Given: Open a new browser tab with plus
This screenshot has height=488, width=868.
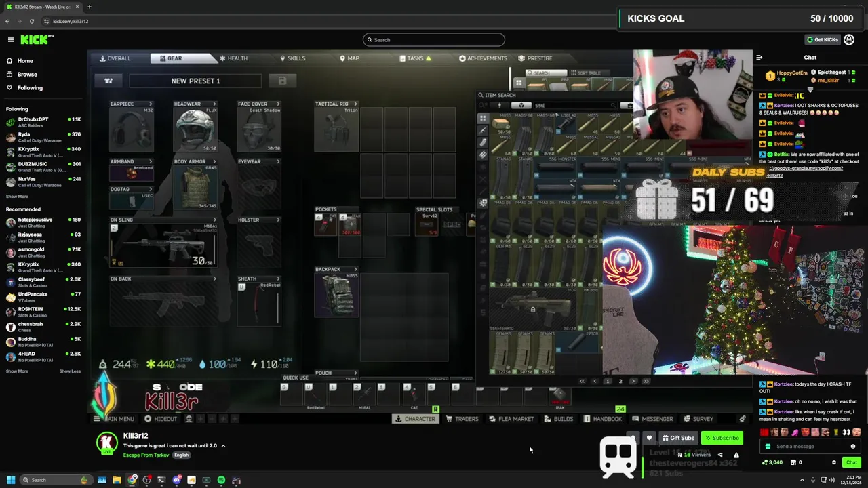Looking at the screenshot, I should (89, 7).
